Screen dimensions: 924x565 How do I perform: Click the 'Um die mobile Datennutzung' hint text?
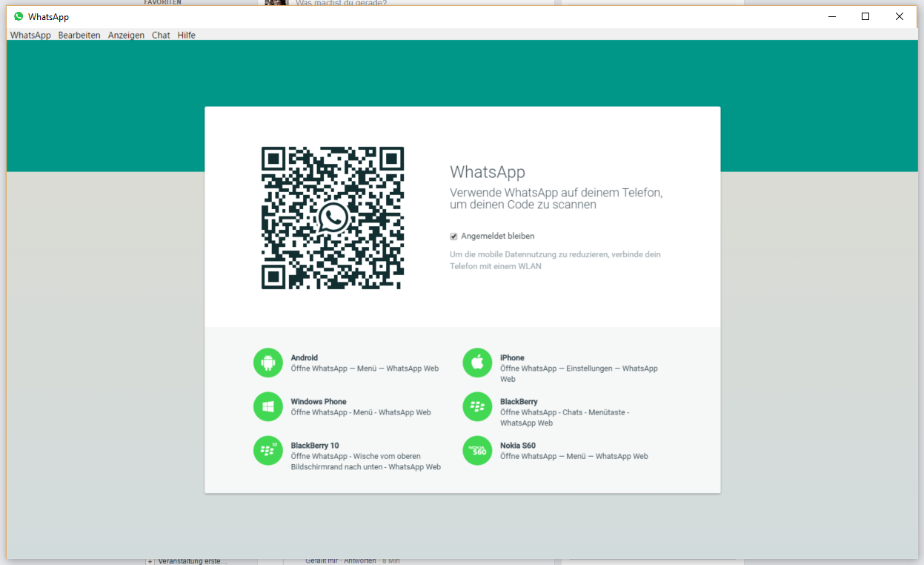pyautogui.click(x=555, y=260)
